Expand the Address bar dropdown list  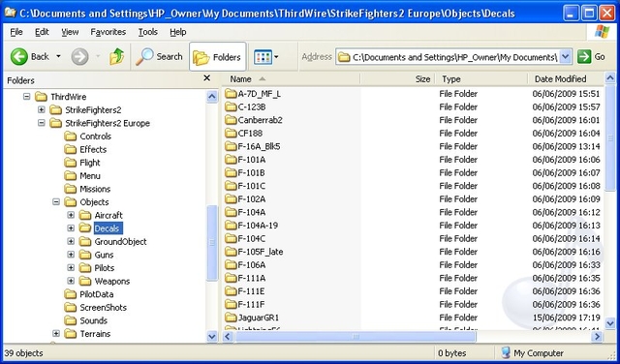tap(566, 57)
